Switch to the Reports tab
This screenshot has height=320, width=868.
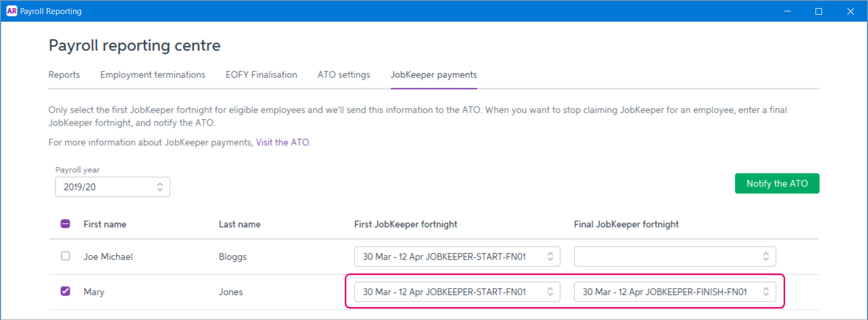point(64,75)
